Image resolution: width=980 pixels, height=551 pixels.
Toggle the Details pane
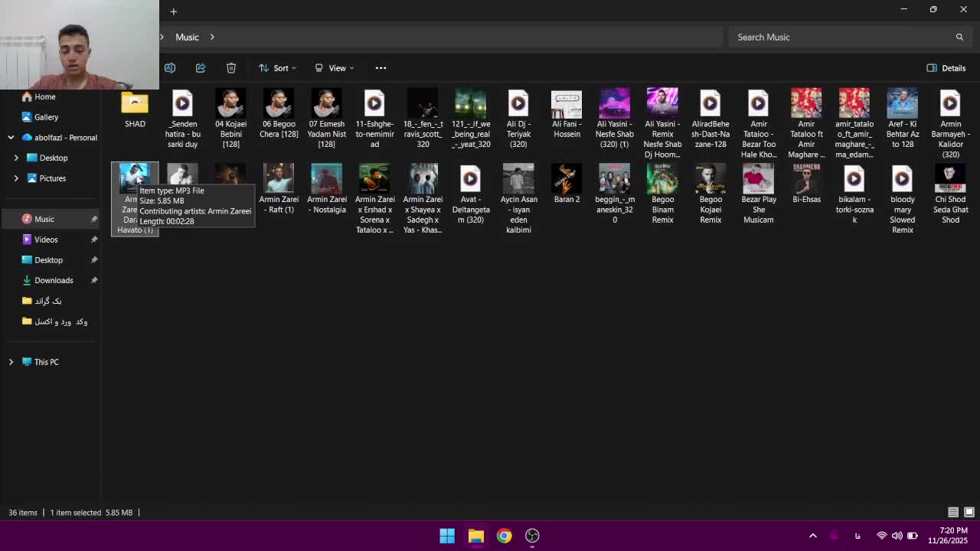tap(946, 68)
